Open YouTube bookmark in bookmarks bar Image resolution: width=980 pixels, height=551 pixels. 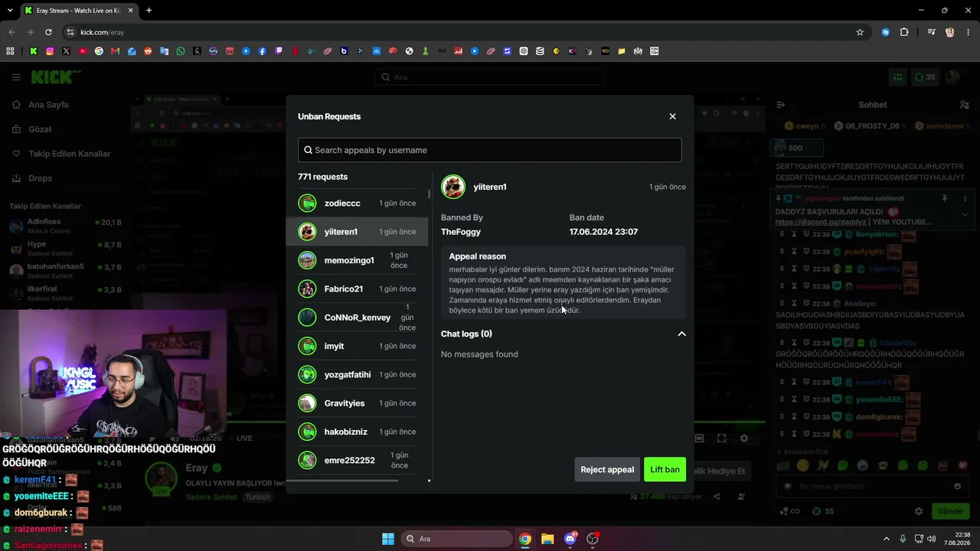pos(83,51)
